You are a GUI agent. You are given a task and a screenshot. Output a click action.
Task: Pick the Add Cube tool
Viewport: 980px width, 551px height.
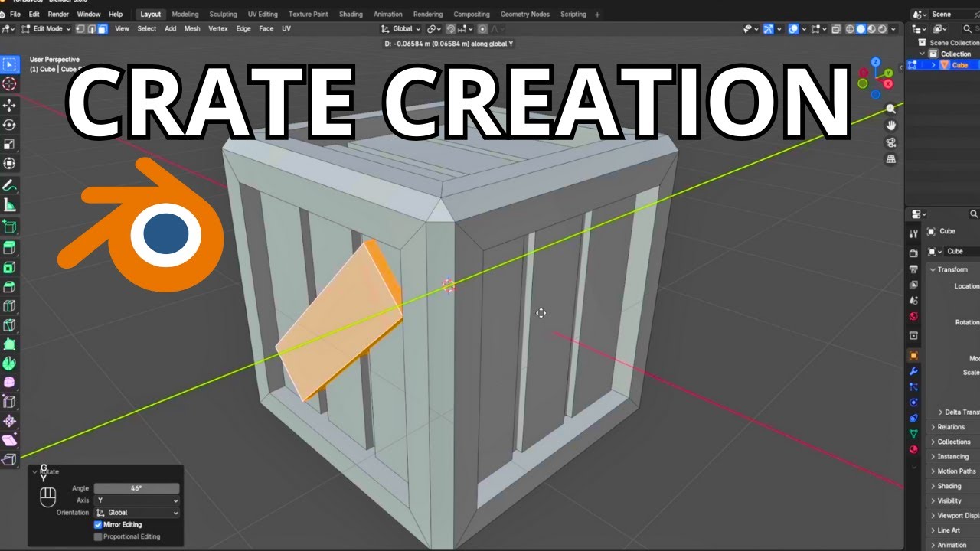coord(9,227)
